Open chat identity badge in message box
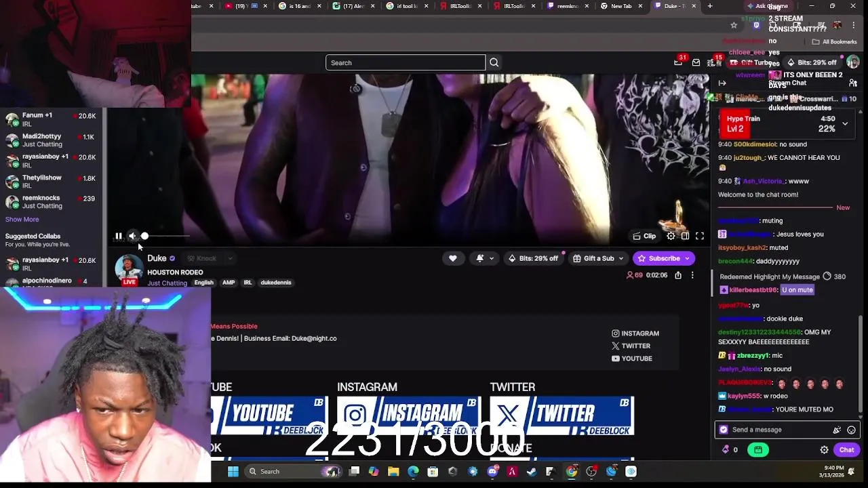 724,430
